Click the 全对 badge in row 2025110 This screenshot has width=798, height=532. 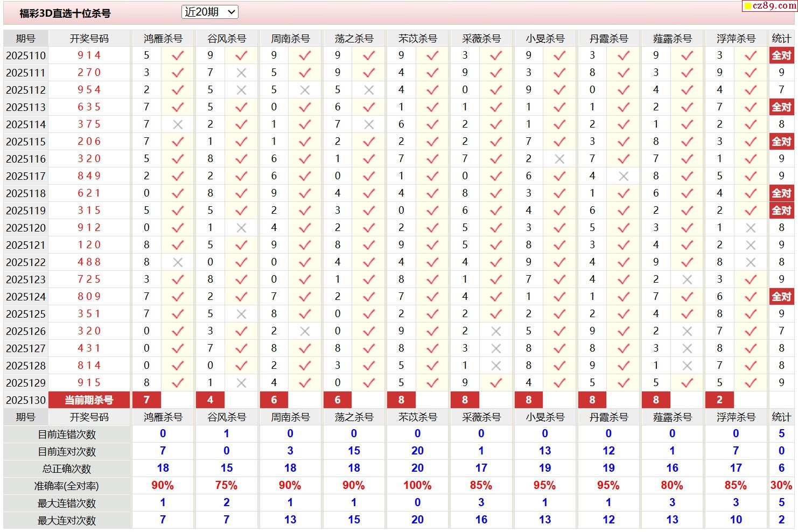[x=781, y=55]
